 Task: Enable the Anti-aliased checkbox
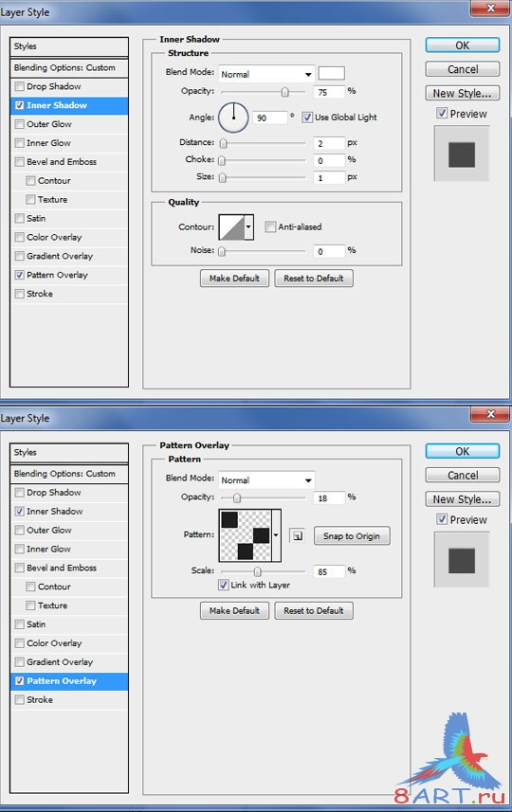point(270,226)
